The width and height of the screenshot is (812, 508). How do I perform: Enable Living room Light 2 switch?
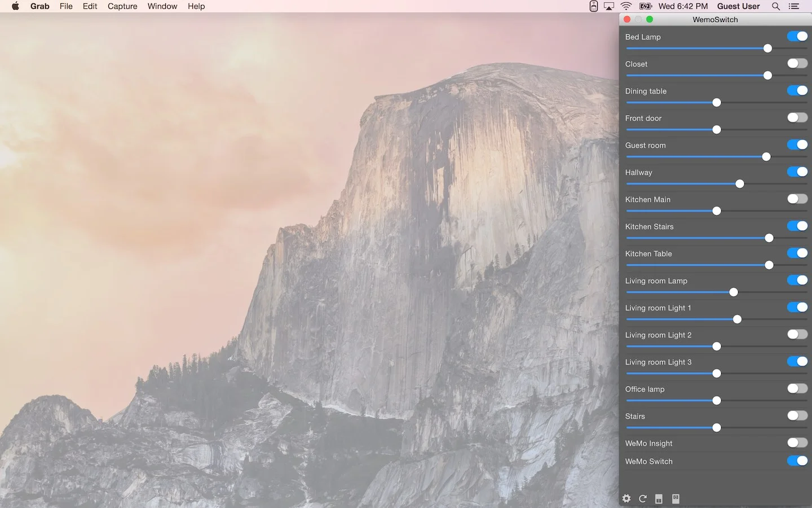tap(797, 334)
